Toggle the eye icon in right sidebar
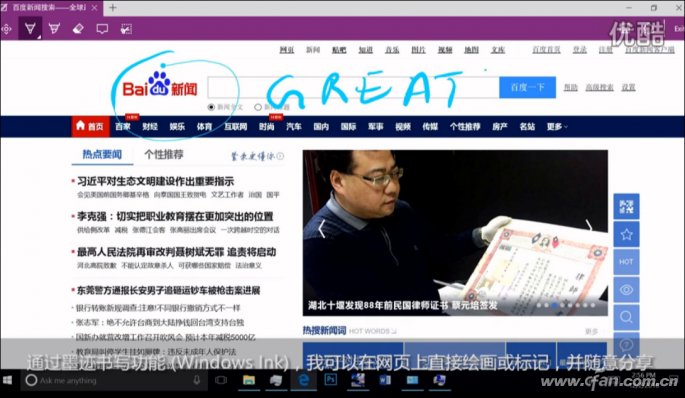The image size is (685, 398). 626,290
